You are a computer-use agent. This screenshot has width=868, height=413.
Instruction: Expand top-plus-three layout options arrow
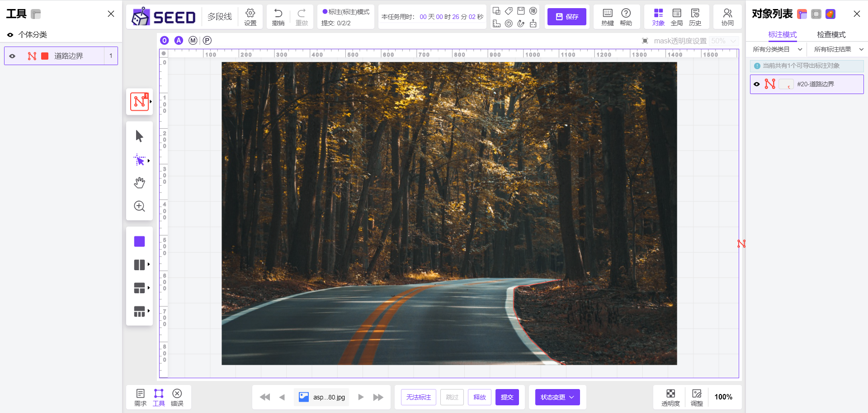point(149,310)
